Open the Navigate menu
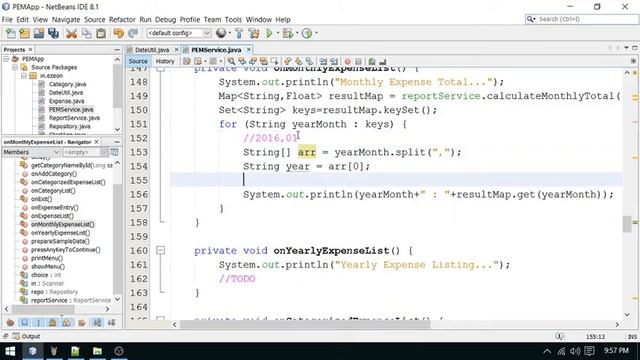The image size is (640, 360). tap(66, 20)
